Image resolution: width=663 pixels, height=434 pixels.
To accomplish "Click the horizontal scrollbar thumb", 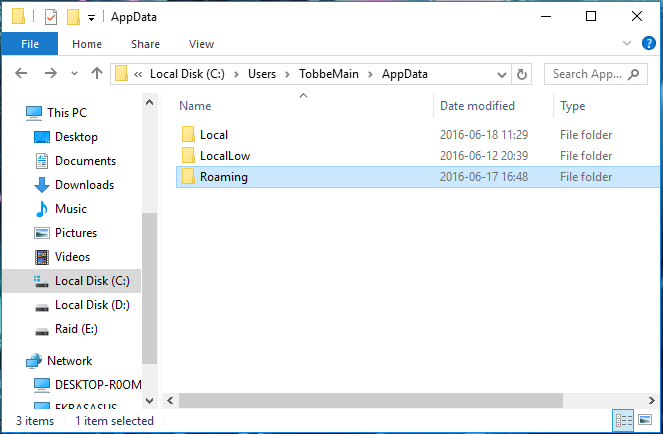I will point(370,400).
